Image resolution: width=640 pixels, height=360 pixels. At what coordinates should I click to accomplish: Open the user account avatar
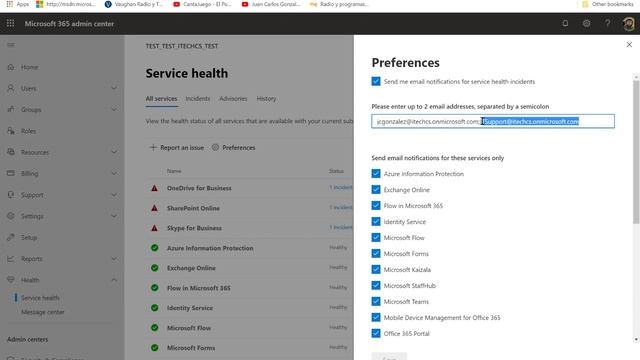tap(629, 24)
